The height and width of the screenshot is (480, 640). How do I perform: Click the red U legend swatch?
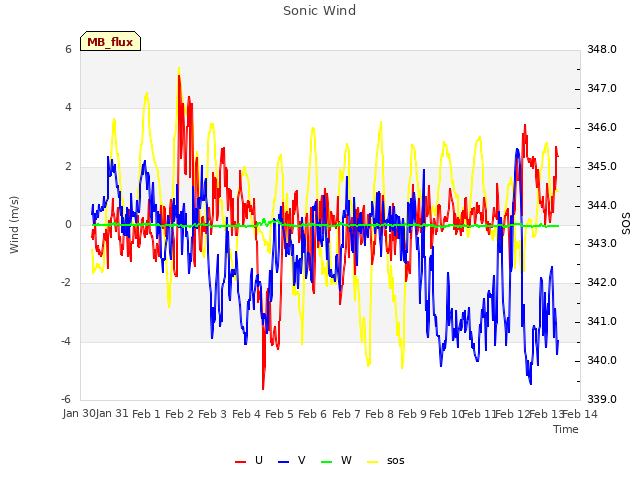240,462
